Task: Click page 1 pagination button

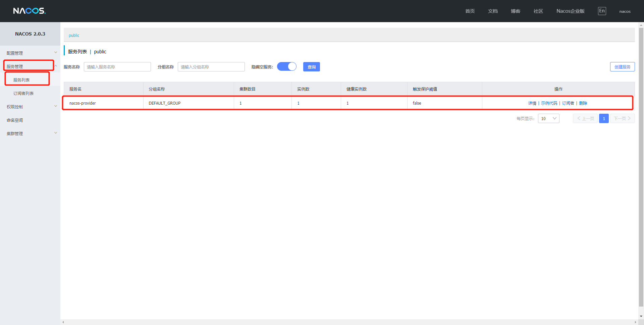Action: coord(604,118)
